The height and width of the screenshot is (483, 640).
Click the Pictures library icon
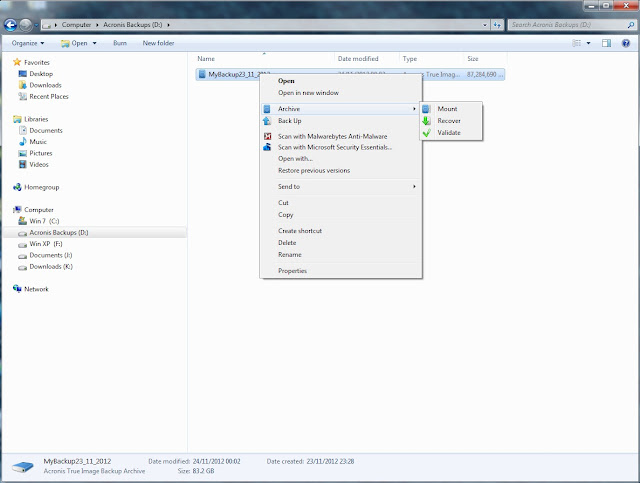pos(22,153)
